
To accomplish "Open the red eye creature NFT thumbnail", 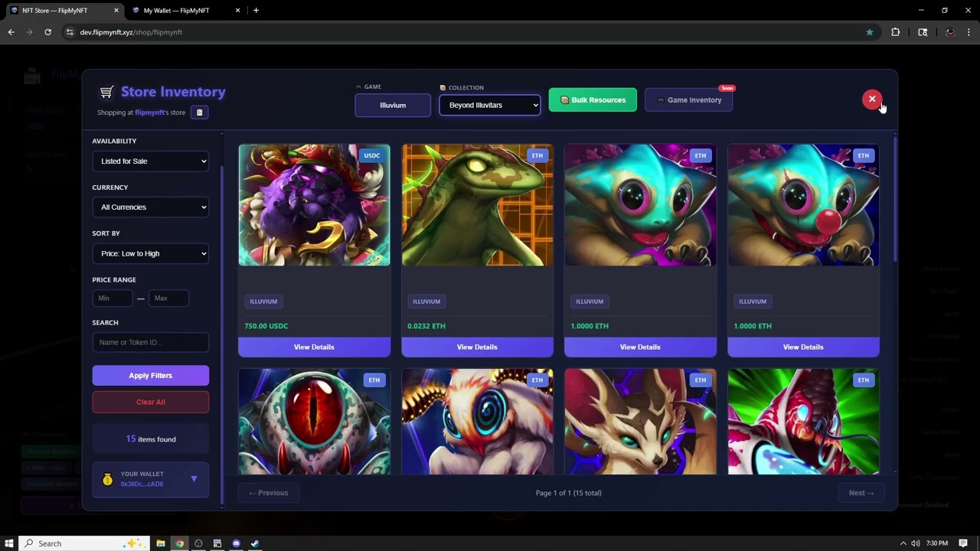I will (314, 422).
